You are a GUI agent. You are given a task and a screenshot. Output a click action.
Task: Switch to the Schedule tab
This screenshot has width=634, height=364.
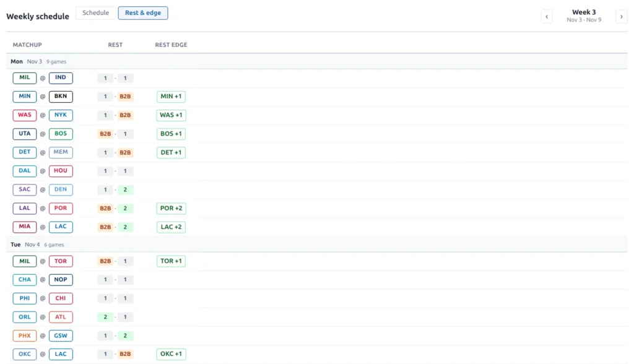coord(96,13)
